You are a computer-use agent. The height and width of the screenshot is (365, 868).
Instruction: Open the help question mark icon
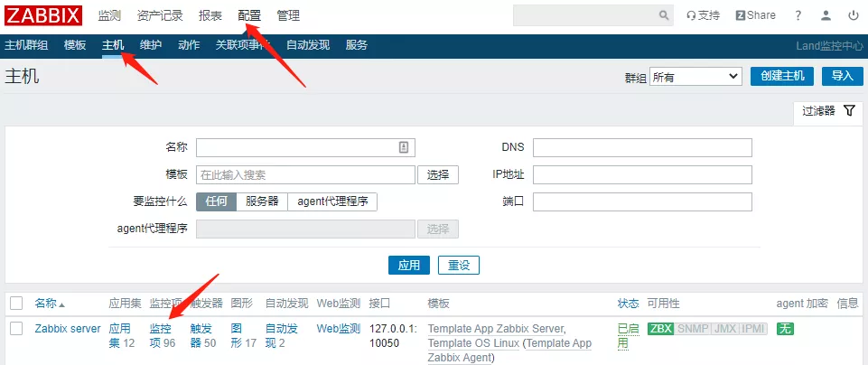coord(798,15)
